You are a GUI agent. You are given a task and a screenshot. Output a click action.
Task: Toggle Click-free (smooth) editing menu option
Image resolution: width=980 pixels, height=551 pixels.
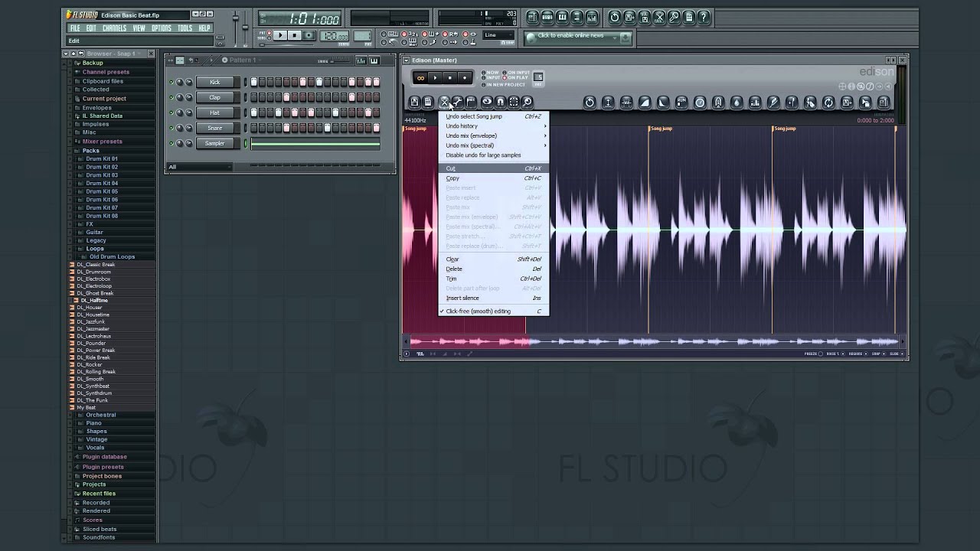point(493,311)
